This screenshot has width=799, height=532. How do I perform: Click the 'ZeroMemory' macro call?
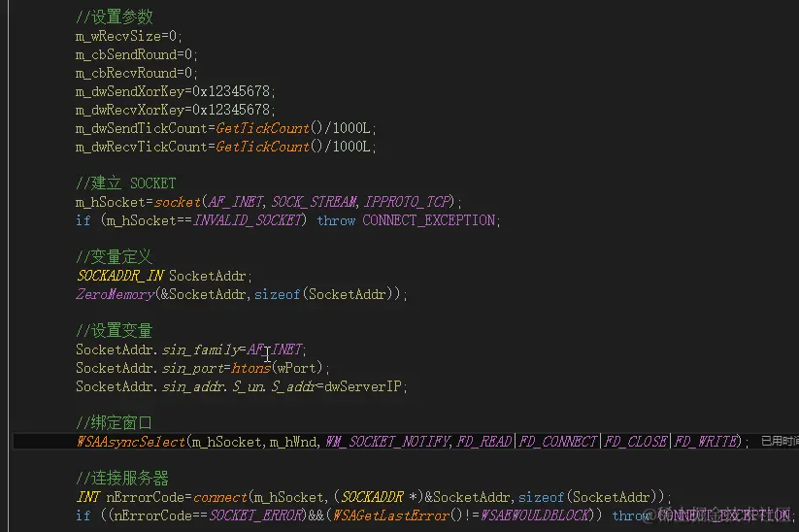[116, 294]
